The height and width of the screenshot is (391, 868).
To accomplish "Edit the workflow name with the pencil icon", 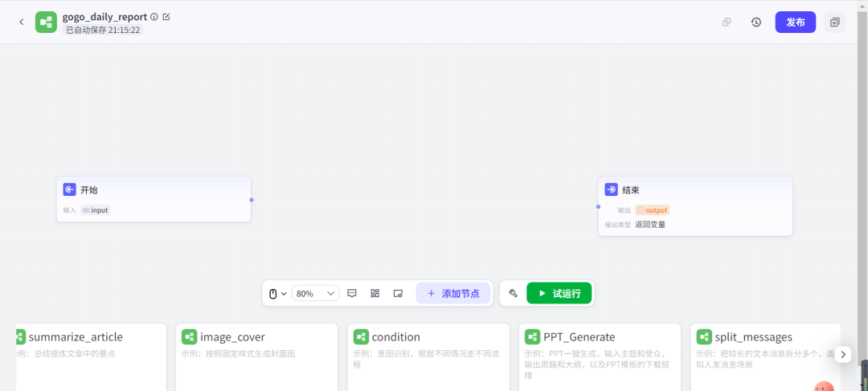I will 166,17.
